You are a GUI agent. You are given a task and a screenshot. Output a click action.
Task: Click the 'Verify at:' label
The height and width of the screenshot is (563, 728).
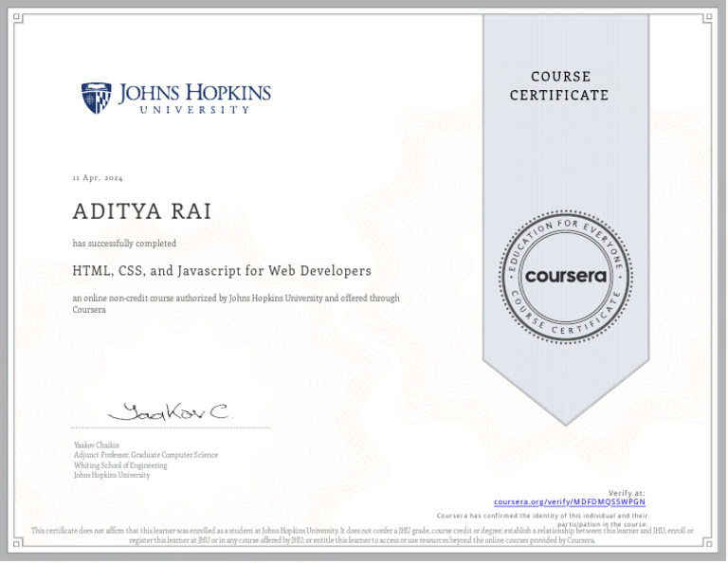627,494
